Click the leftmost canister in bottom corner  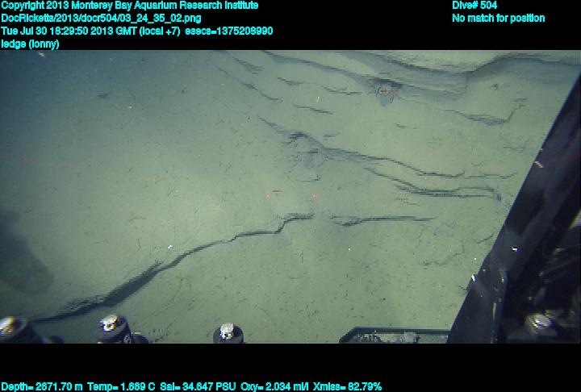[12, 329]
